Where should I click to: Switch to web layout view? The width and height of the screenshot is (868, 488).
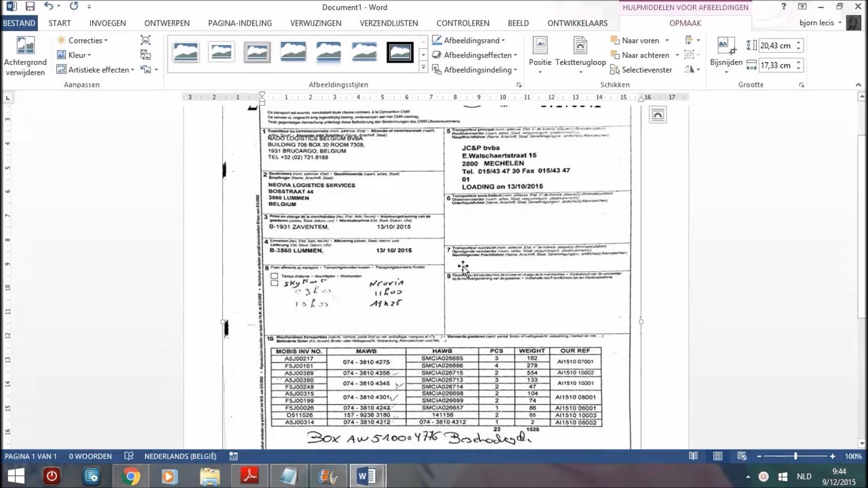pos(742,457)
